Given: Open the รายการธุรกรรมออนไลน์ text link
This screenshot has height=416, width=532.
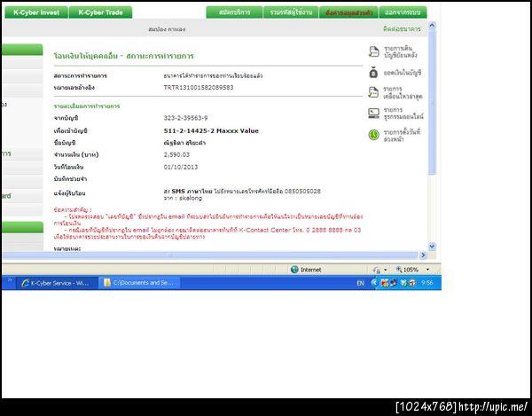Looking at the screenshot, I should point(403,114).
